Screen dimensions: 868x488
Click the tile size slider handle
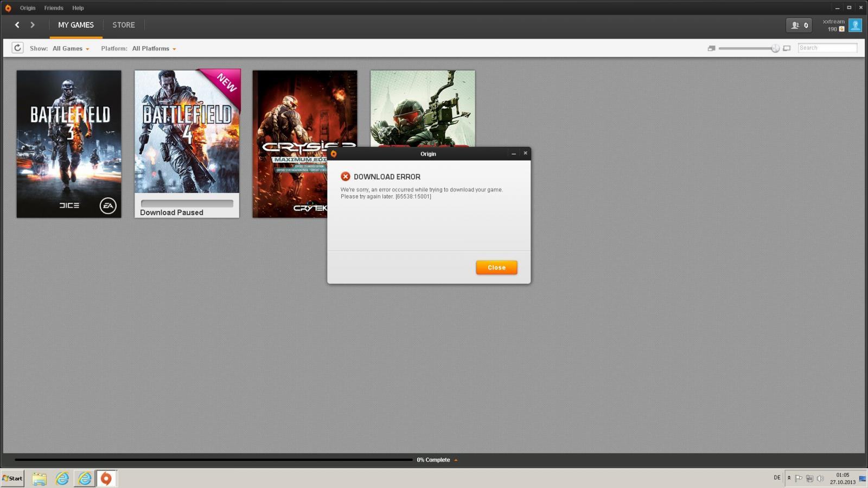tap(775, 48)
